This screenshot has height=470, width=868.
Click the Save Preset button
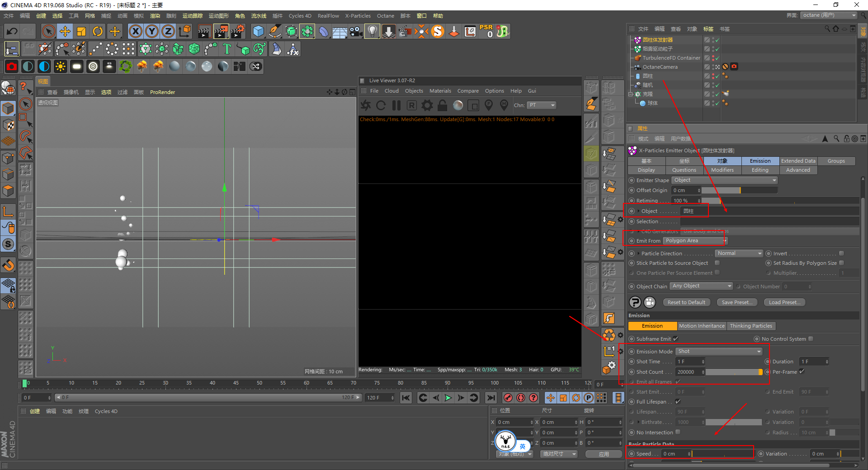[x=736, y=302]
